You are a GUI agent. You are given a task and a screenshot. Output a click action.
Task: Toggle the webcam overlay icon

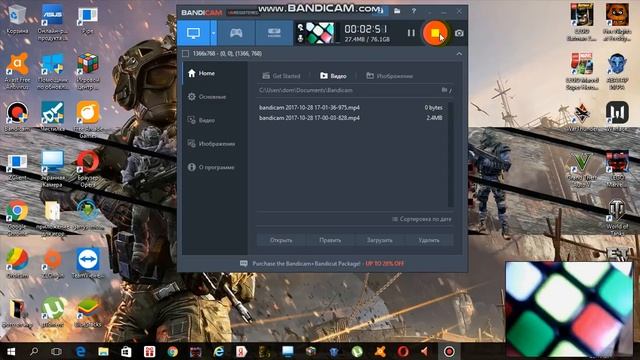pos(300,27)
